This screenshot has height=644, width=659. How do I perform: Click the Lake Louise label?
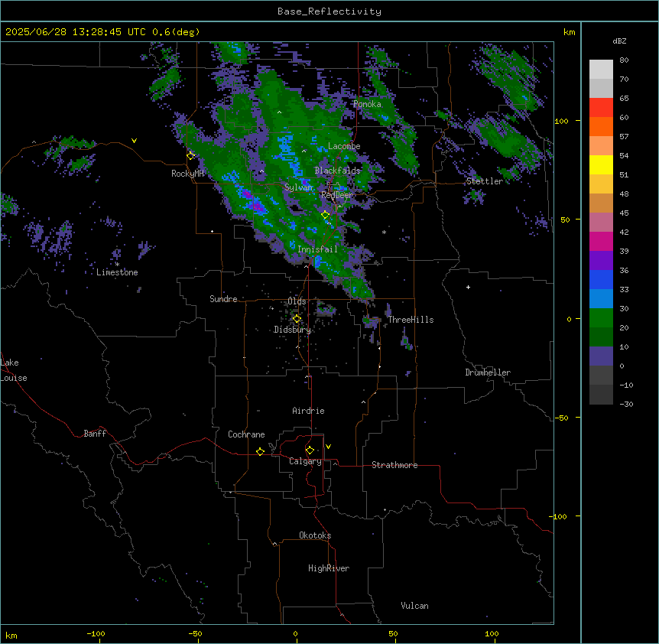(x=14, y=370)
